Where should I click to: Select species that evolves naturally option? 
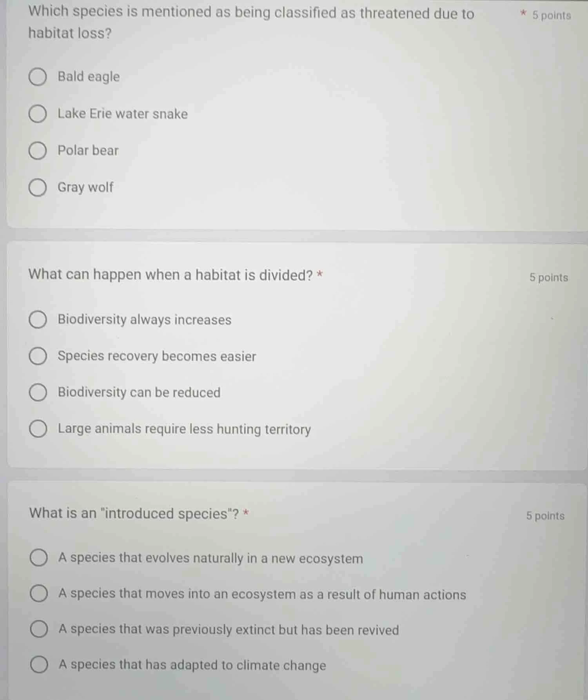38,559
